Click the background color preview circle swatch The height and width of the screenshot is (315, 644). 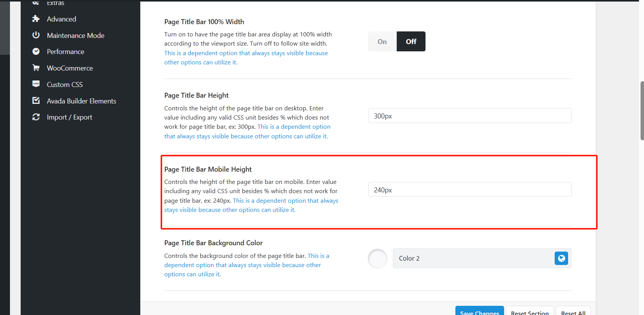(378, 259)
